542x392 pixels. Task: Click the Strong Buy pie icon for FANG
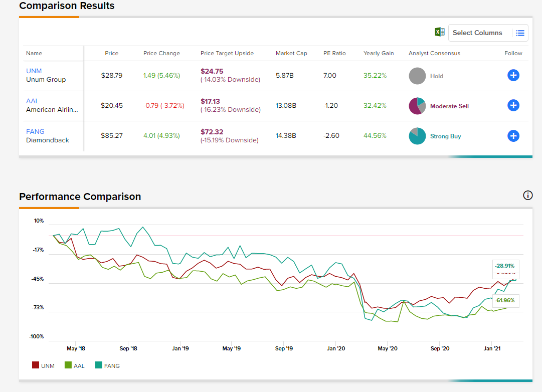417,136
